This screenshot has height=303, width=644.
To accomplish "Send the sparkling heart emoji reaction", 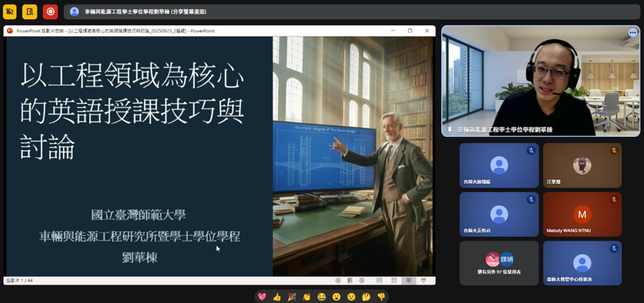I will point(262,297).
